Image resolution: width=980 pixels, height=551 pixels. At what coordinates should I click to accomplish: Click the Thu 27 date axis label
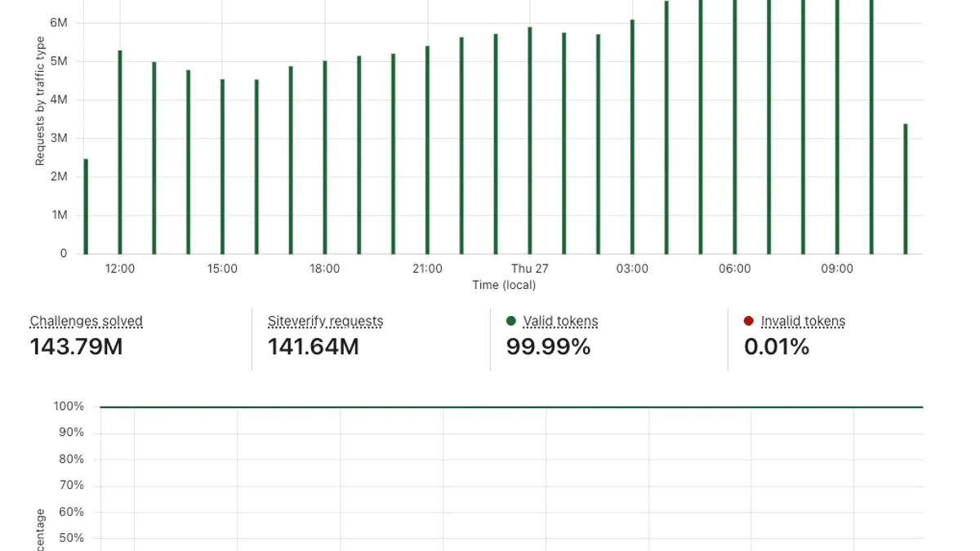coord(530,269)
